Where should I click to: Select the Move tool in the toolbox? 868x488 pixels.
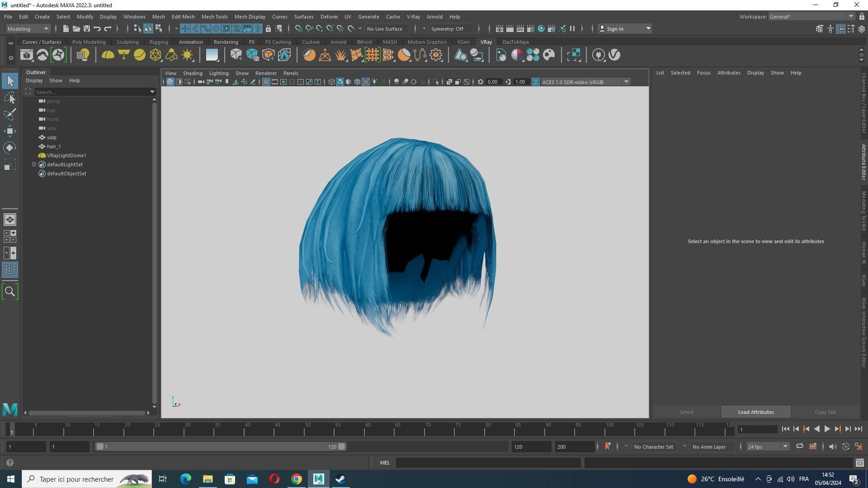(10, 131)
